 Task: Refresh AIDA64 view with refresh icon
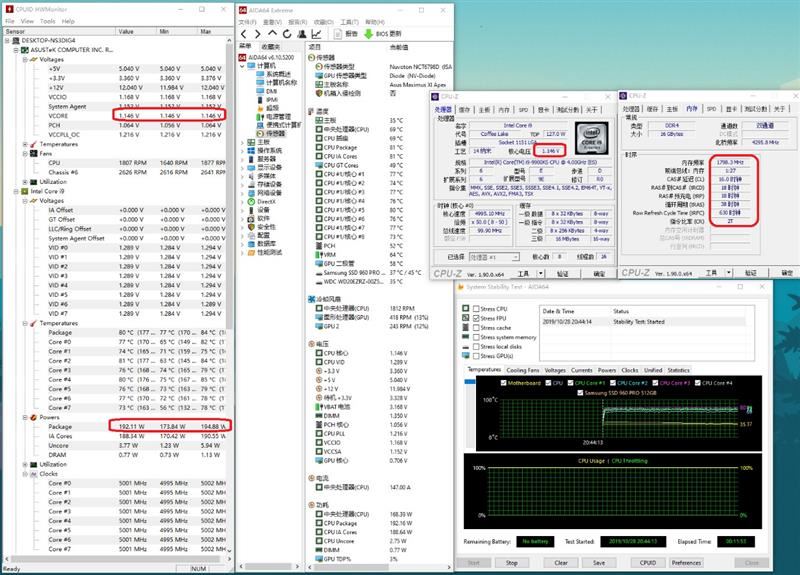point(287,34)
